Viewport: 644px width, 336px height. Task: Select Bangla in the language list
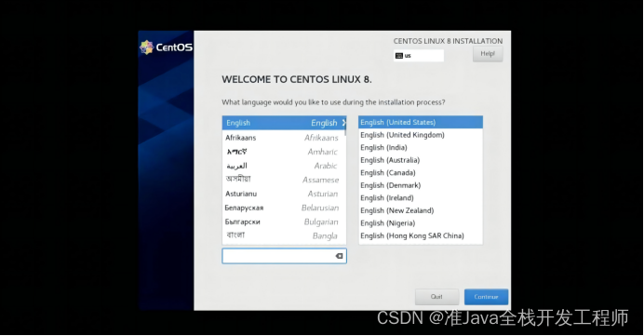(x=284, y=235)
